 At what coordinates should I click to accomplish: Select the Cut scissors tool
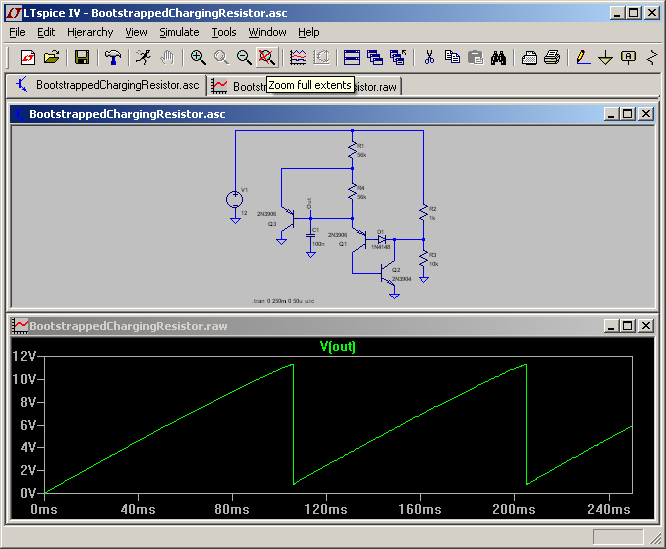pos(429,58)
